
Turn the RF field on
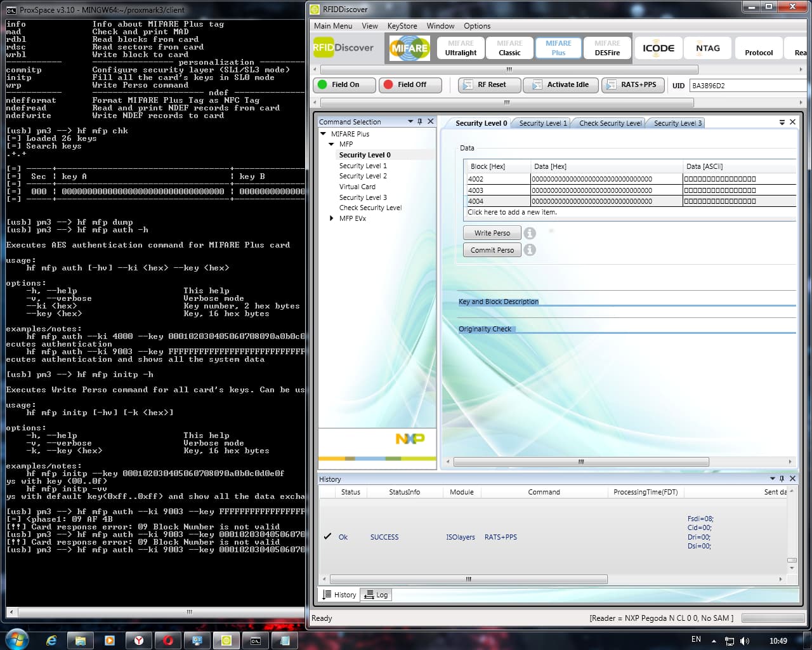(344, 84)
